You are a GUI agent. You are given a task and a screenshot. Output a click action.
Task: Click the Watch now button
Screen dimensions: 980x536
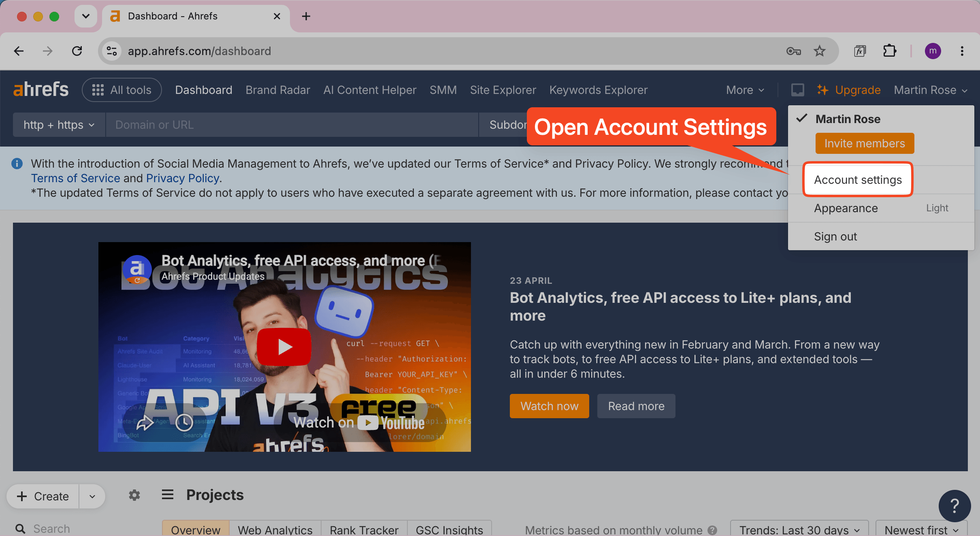point(549,406)
